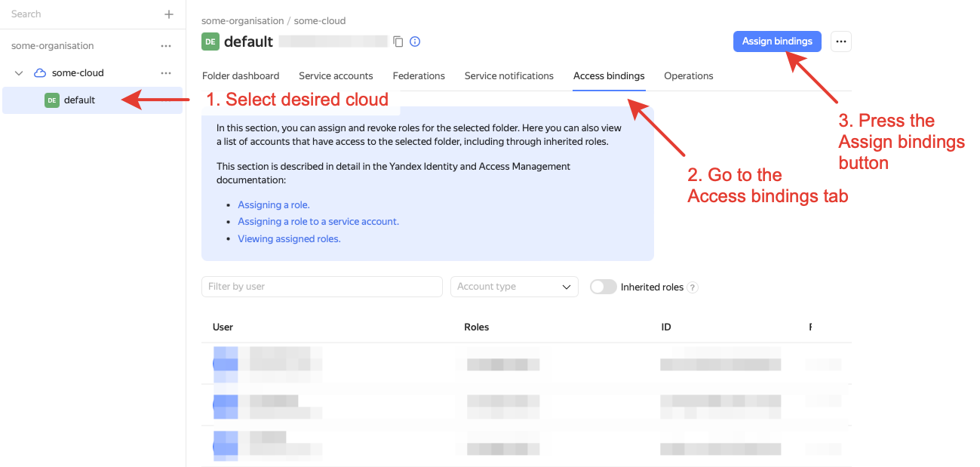Screen dimensions: 980x467
Task: Open some-organisation three-dots options menu
Action: click(166, 46)
